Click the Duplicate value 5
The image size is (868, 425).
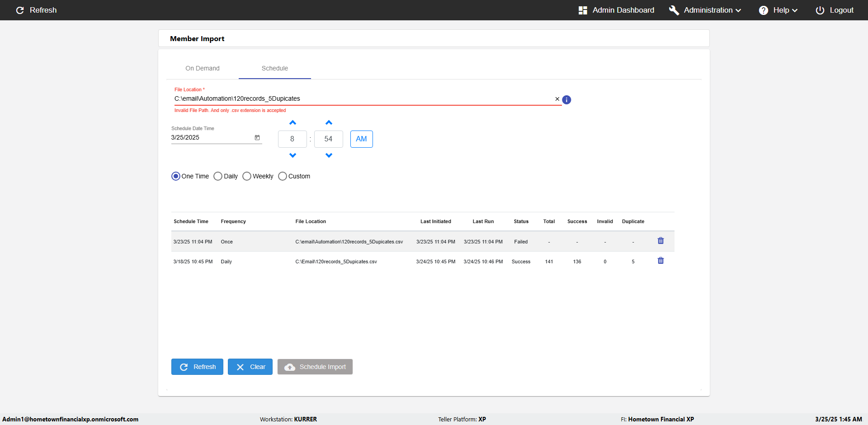633,262
